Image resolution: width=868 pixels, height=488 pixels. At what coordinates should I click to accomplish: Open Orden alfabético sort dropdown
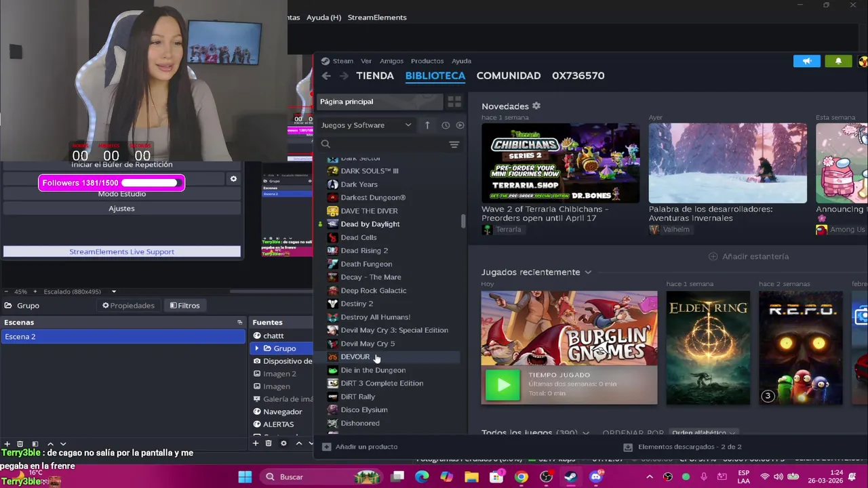[703, 432]
